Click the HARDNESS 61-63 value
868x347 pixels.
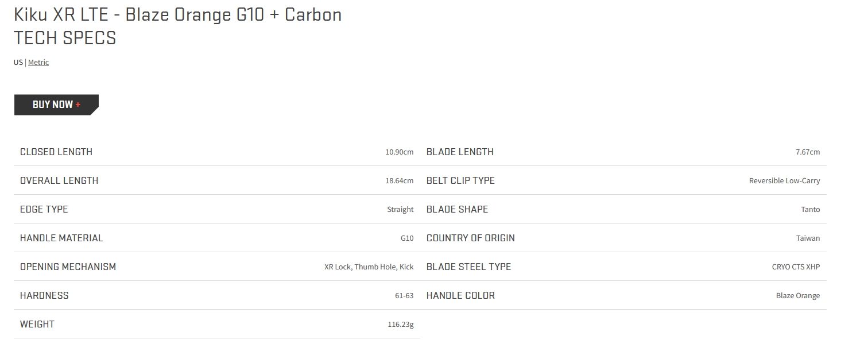click(404, 296)
